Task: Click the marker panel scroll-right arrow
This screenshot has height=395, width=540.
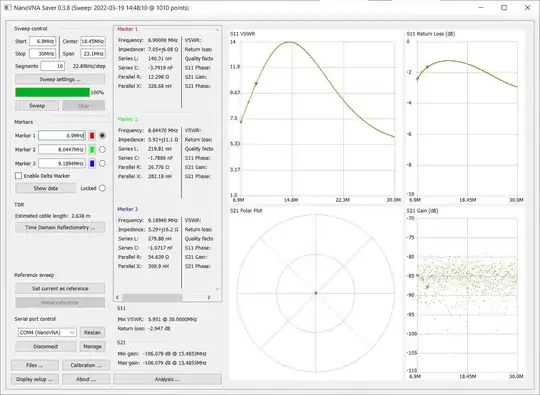Action: (209, 297)
